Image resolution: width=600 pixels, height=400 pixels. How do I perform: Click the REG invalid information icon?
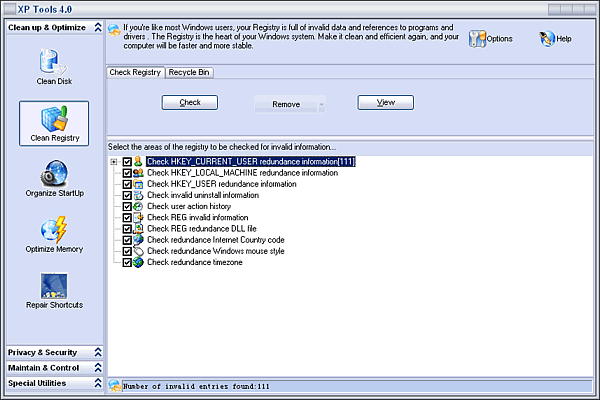coord(138,217)
